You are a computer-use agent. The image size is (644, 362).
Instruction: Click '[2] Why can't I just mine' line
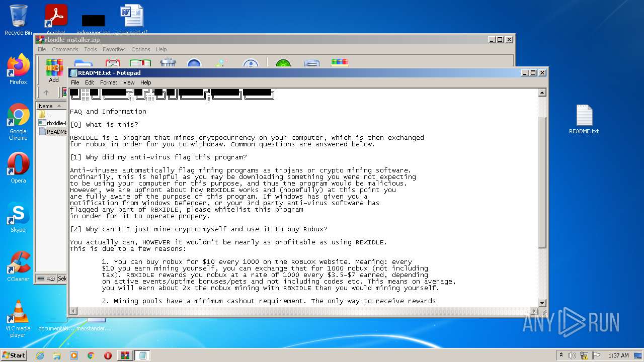[x=199, y=229]
